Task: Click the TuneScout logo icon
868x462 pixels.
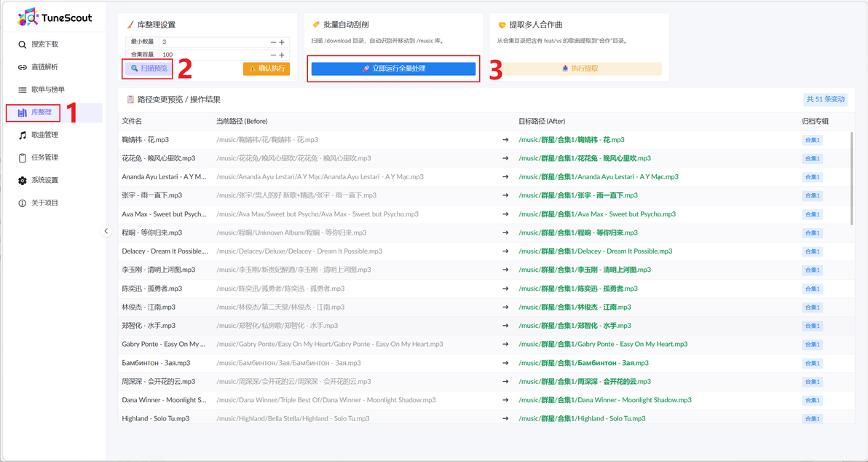Action: 28,17
